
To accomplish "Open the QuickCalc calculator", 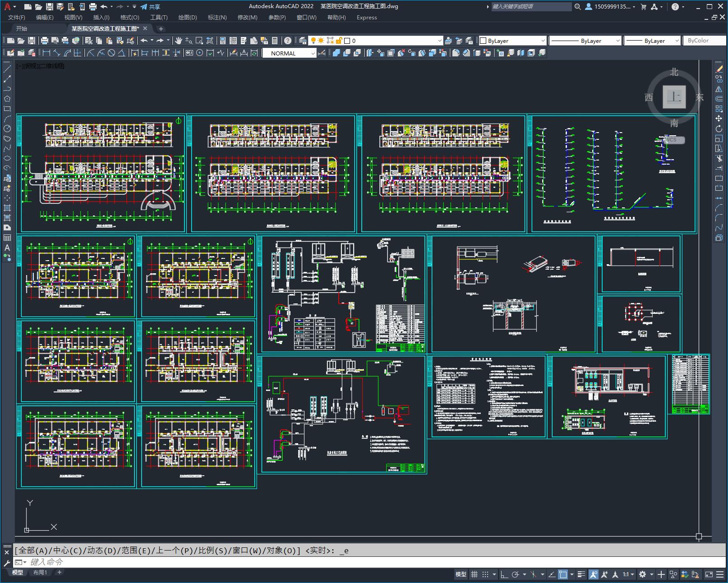I will click(x=275, y=41).
